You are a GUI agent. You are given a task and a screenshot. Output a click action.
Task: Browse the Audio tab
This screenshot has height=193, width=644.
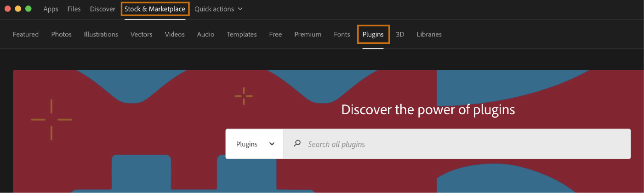pyautogui.click(x=205, y=35)
